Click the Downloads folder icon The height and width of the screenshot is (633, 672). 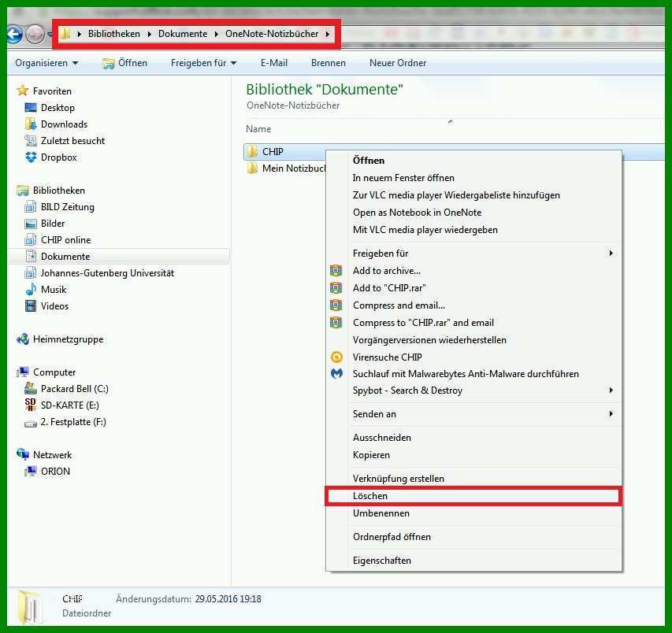[31, 124]
